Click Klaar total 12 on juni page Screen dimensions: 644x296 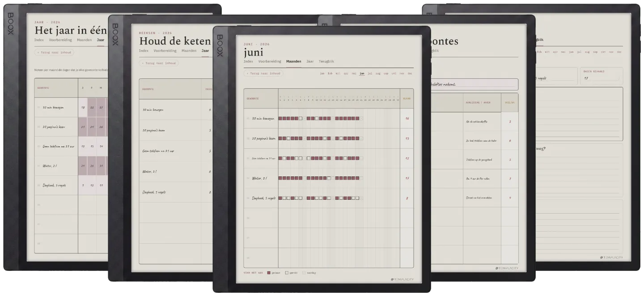(x=407, y=158)
